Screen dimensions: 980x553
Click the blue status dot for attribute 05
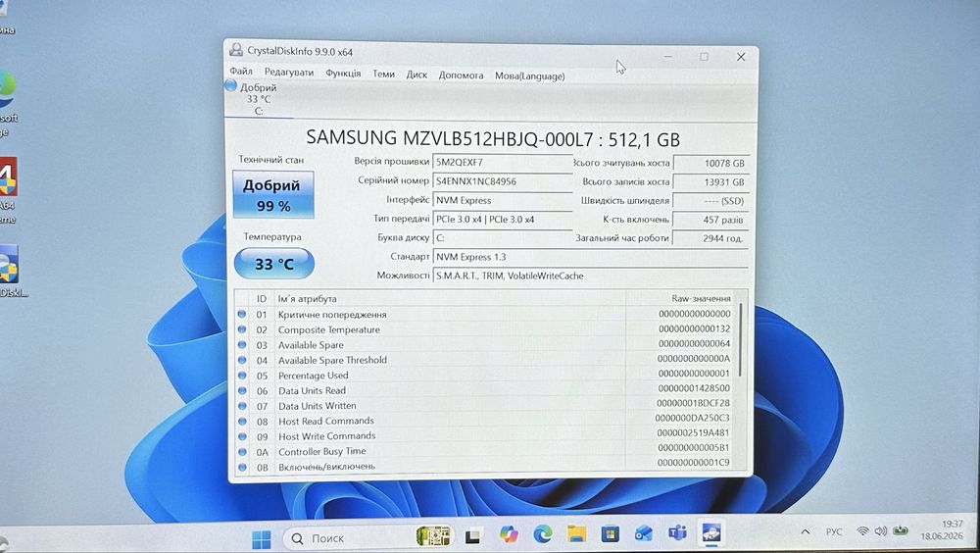coord(242,376)
